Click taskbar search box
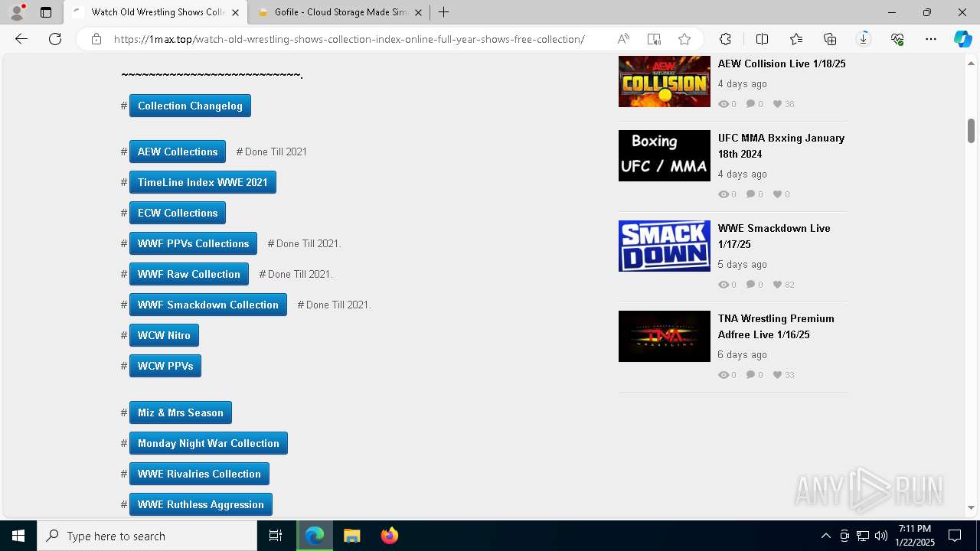Screen dimensions: 980x551 click(147, 536)
